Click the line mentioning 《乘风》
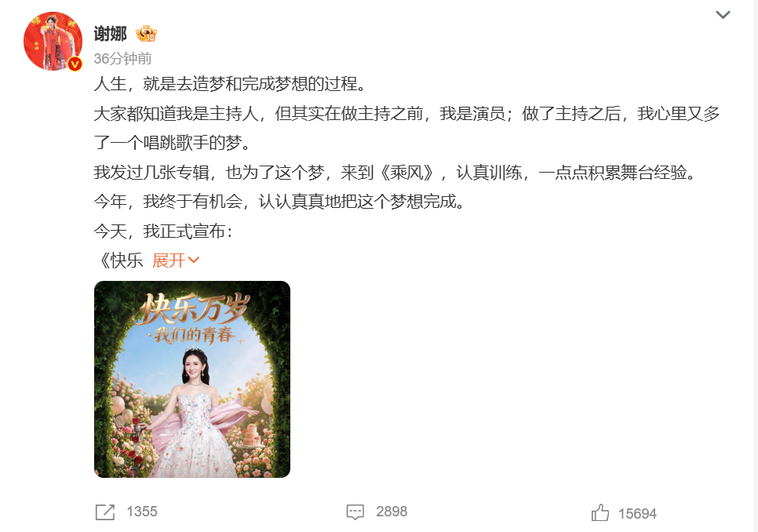This screenshot has width=758, height=532. pyautogui.click(x=396, y=173)
